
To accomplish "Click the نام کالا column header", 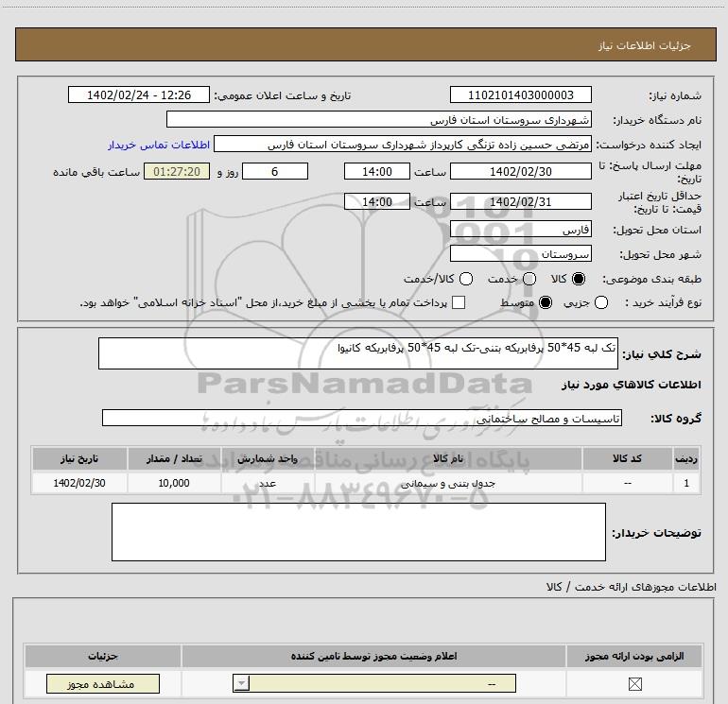I will tap(448, 459).
